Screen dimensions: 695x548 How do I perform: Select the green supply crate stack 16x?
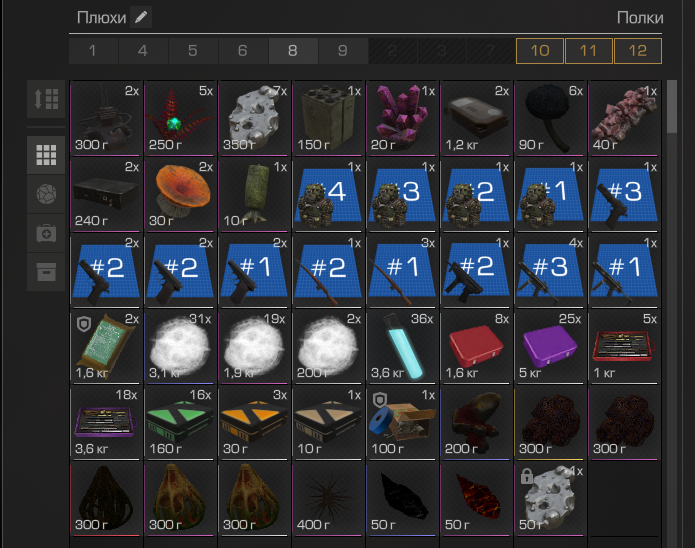coord(180,422)
